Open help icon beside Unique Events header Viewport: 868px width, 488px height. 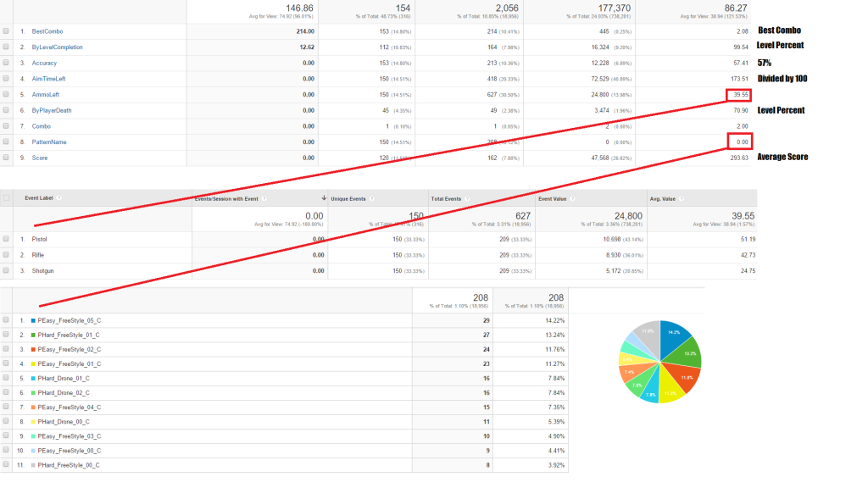point(371,198)
